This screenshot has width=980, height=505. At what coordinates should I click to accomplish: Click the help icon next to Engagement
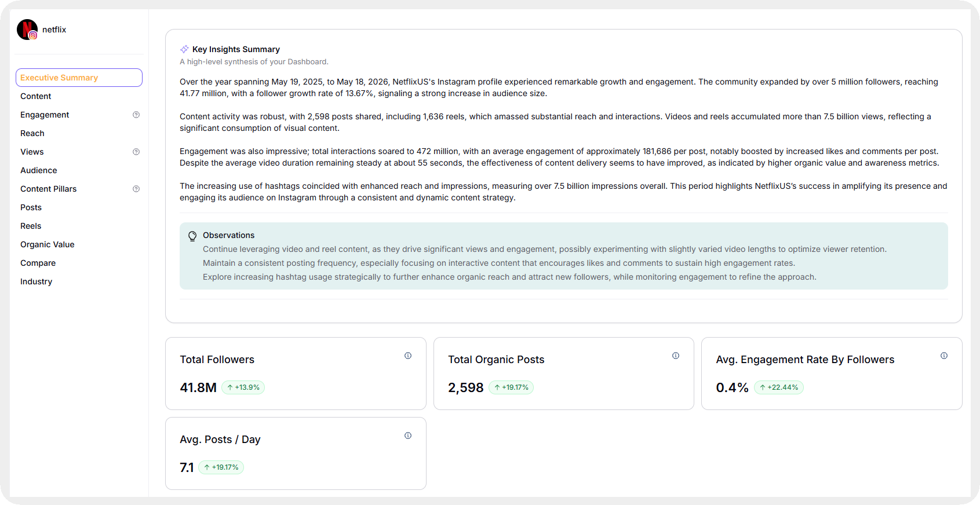coord(136,115)
